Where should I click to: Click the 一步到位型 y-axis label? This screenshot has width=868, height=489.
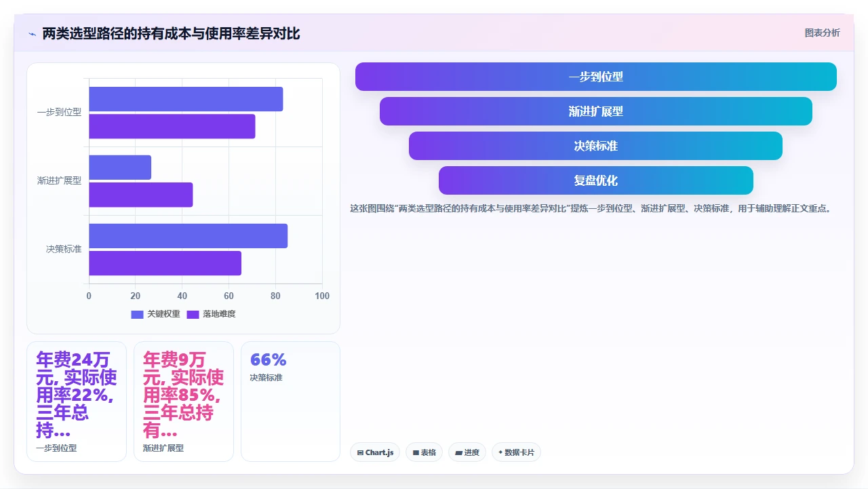59,113
